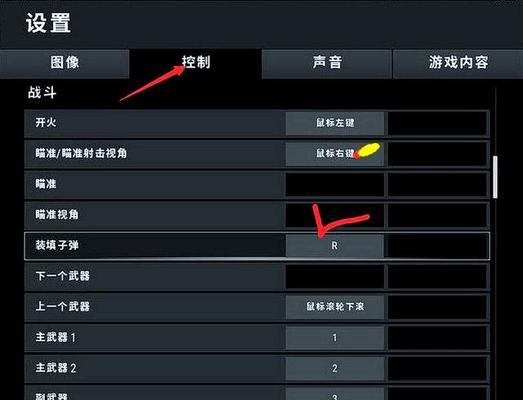Screen dimensions: 523x400
Task: Rebind key 2 for 主武器 2
Action: (335, 368)
